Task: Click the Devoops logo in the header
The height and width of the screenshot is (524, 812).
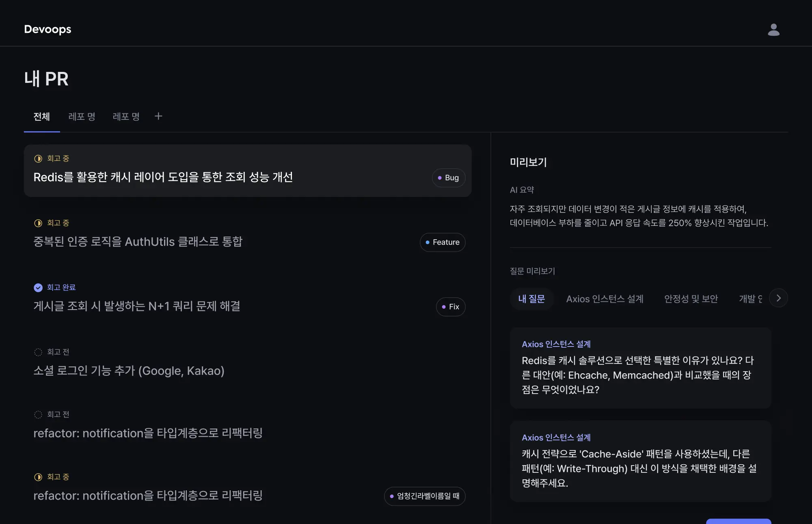Action: pos(48,29)
